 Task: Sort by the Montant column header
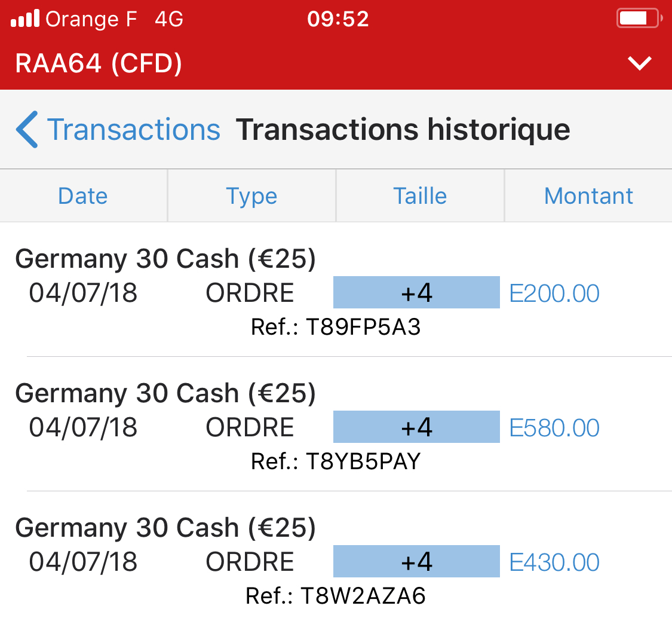[x=588, y=196]
